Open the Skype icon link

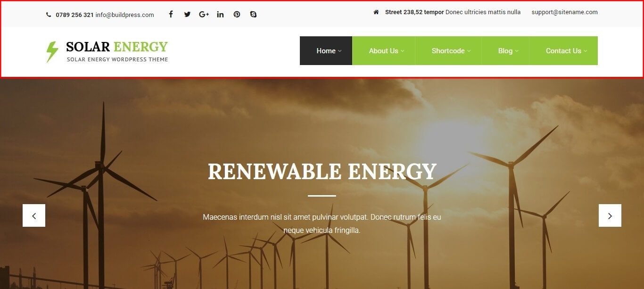pyautogui.click(x=253, y=14)
